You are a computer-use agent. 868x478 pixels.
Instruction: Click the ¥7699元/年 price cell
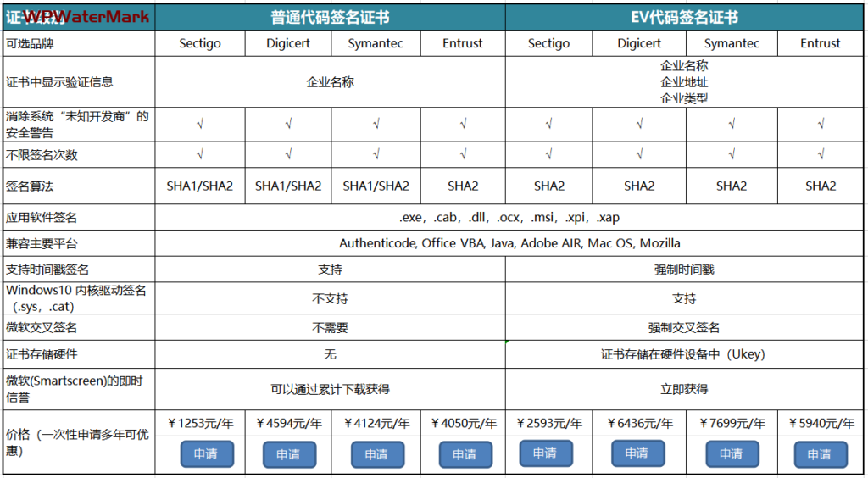pos(732,424)
